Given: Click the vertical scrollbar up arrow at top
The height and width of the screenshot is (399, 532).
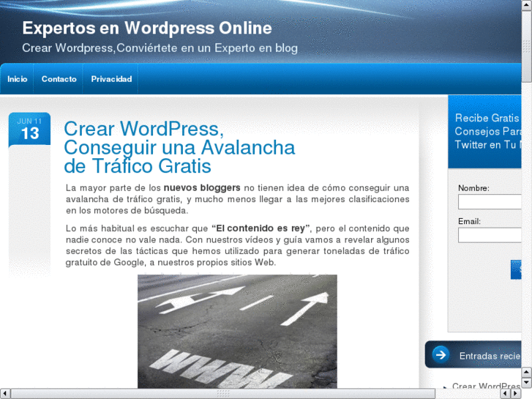Looking at the screenshot, I should pos(527,5).
